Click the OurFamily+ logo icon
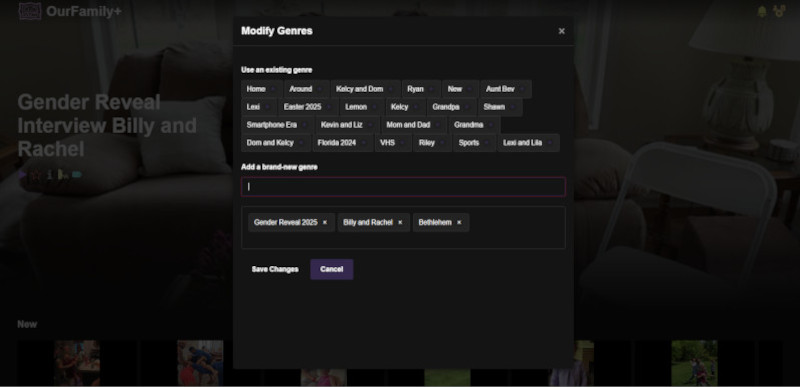This screenshot has height=387, width=800. pos(30,11)
